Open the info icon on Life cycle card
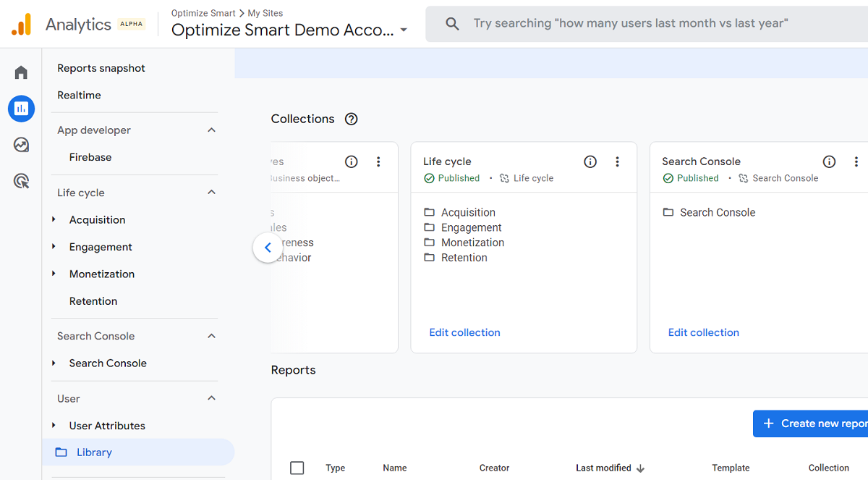This screenshot has width=868, height=480. point(590,161)
